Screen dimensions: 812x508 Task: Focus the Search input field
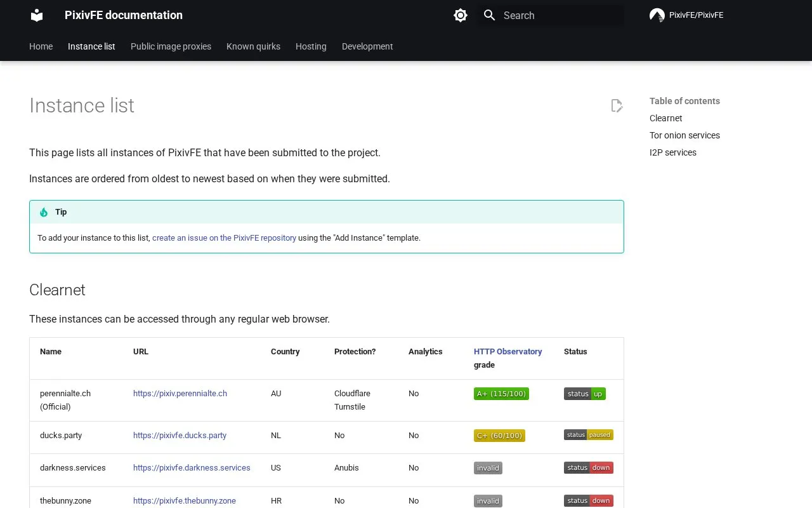point(551,15)
